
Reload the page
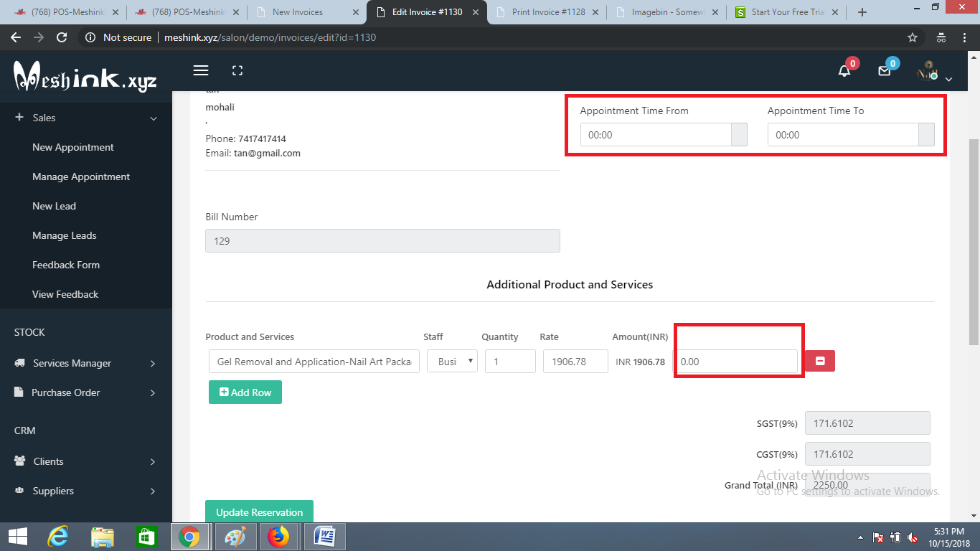pyautogui.click(x=62, y=37)
